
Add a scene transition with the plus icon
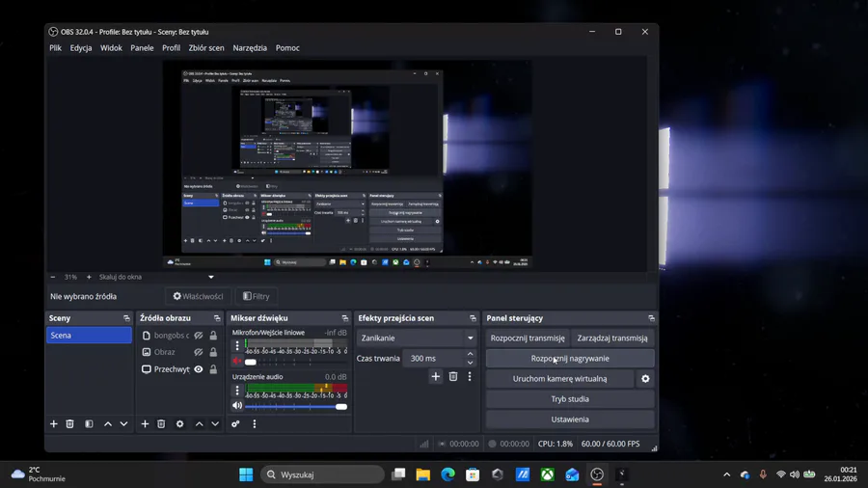click(436, 377)
